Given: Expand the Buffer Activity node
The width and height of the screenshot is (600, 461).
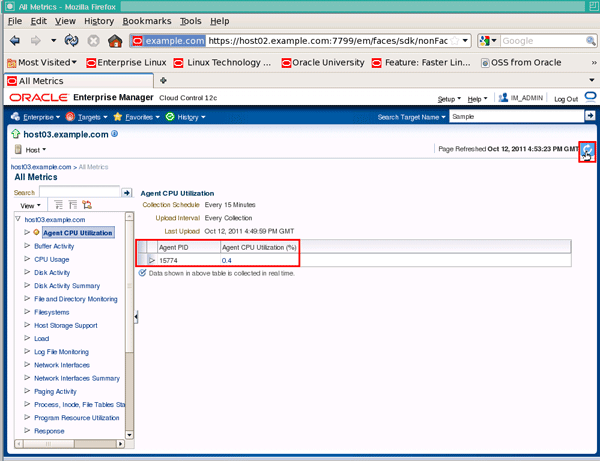Looking at the screenshot, I should [x=27, y=246].
